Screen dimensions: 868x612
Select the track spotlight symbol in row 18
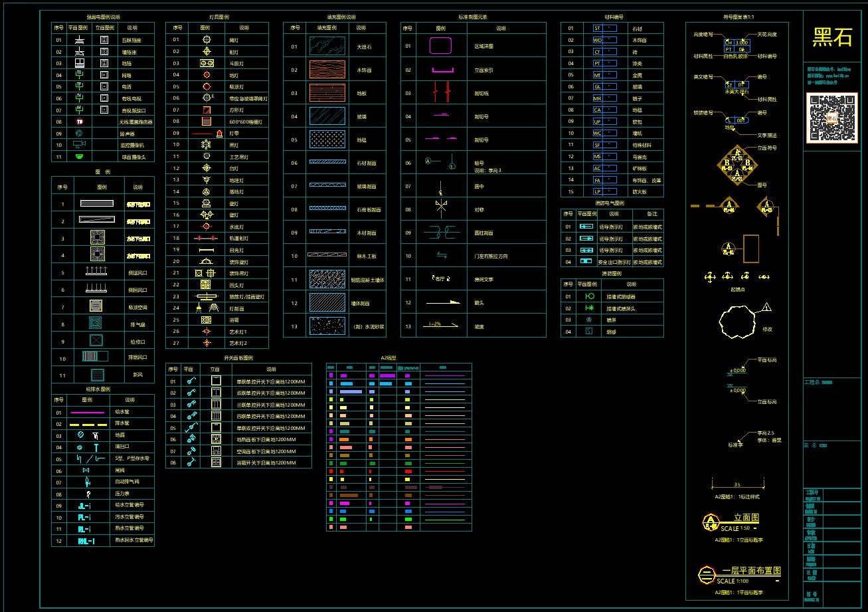(207, 238)
